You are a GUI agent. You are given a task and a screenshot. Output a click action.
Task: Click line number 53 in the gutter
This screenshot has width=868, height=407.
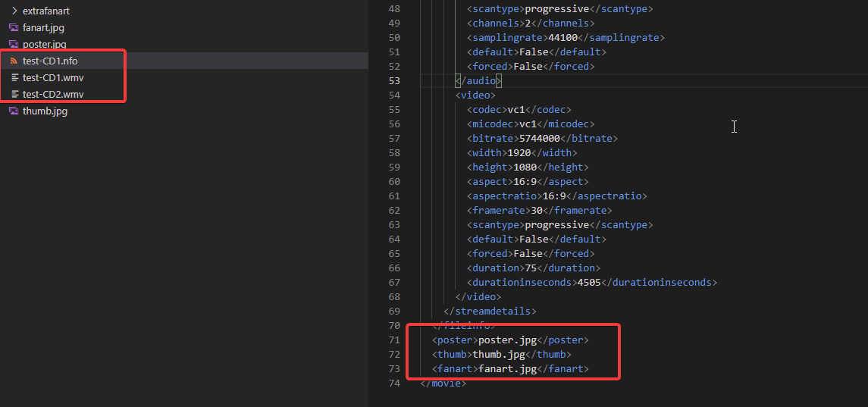394,81
